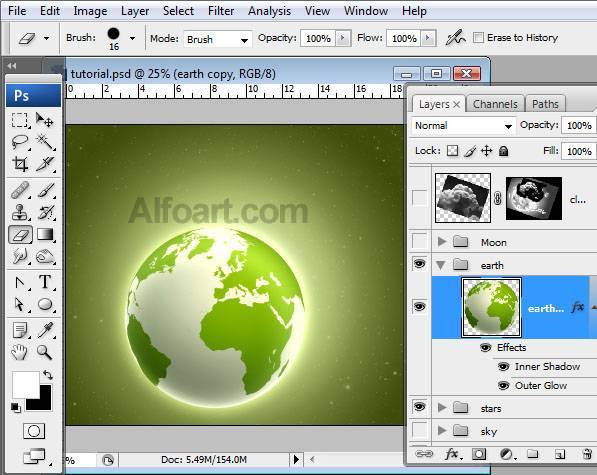Toggle lock transparent pixels

click(x=452, y=151)
